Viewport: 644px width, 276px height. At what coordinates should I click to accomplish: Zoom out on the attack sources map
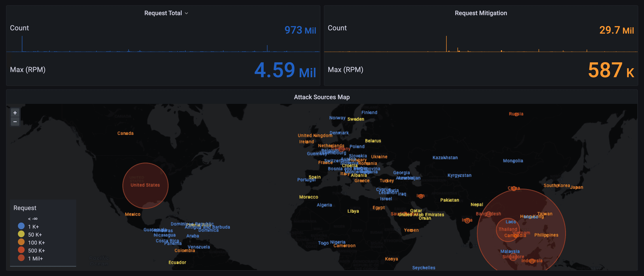point(15,122)
